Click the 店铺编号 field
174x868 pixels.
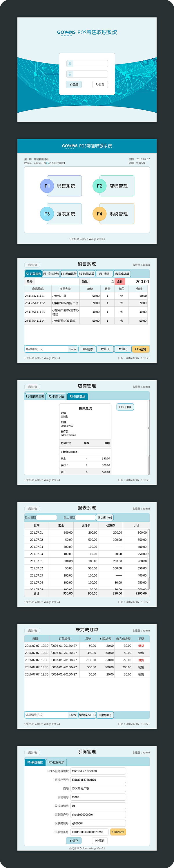(98, 797)
